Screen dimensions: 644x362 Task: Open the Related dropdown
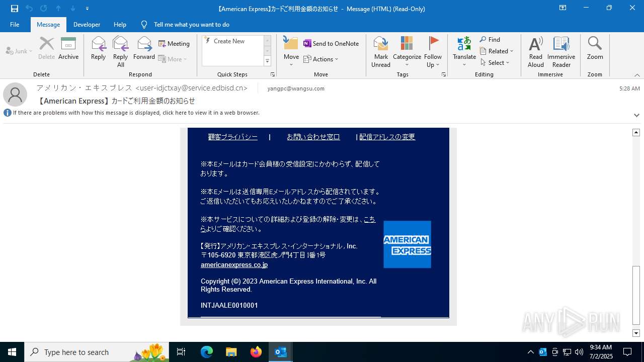tap(497, 51)
